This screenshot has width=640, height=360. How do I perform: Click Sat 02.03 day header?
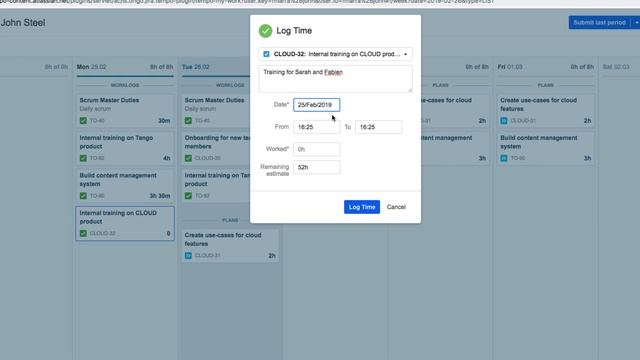(x=616, y=67)
